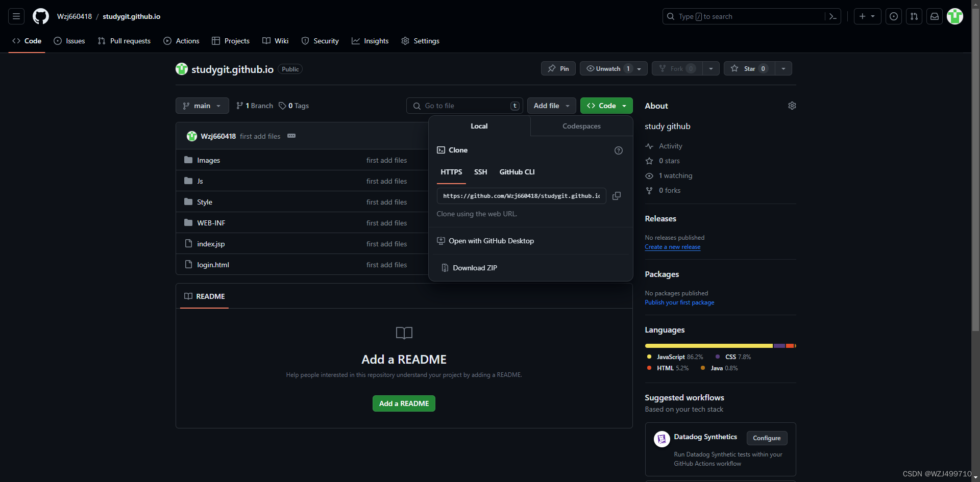Open the Images folder

pyautogui.click(x=209, y=160)
